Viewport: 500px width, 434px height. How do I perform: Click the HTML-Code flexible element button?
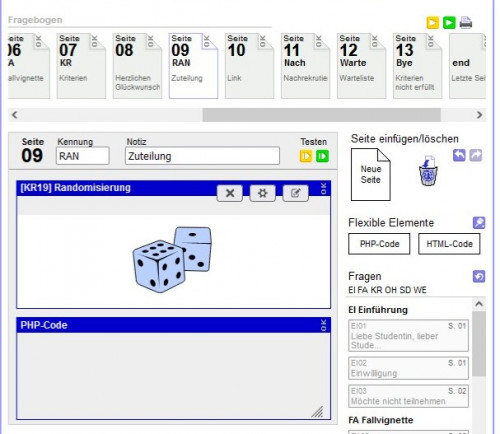pyautogui.click(x=449, y=244)
